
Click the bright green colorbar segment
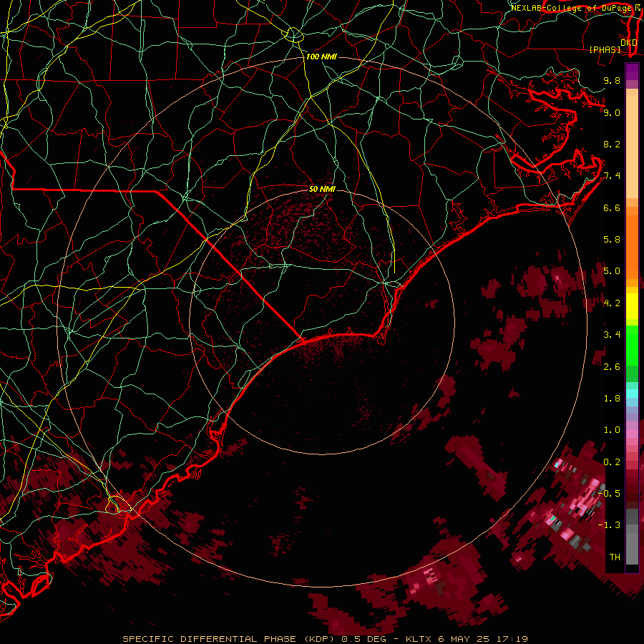(x=632, y=345)
